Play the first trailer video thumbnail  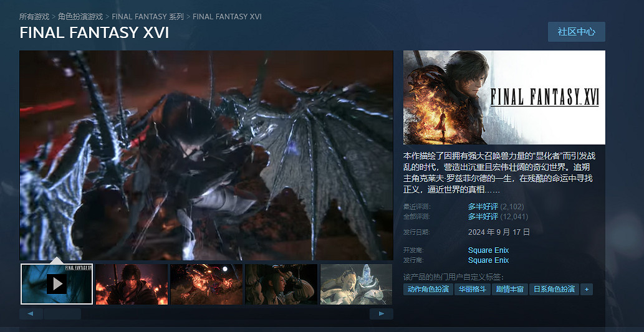point(57,284)
